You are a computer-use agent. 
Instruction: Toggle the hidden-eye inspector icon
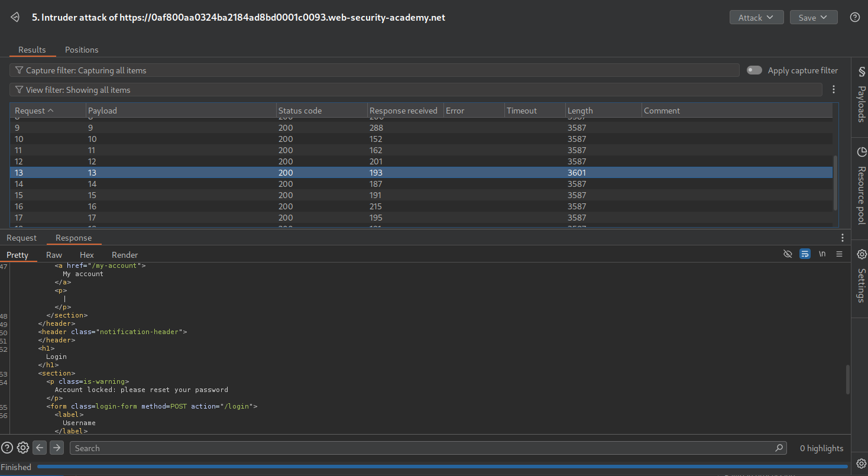coord(787,254)
